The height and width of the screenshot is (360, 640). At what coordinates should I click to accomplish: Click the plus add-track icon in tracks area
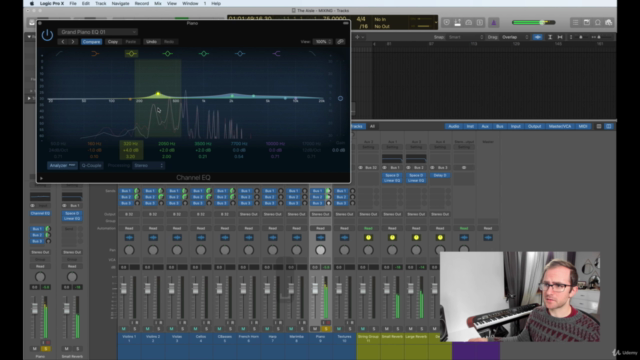tap(357, 37)
